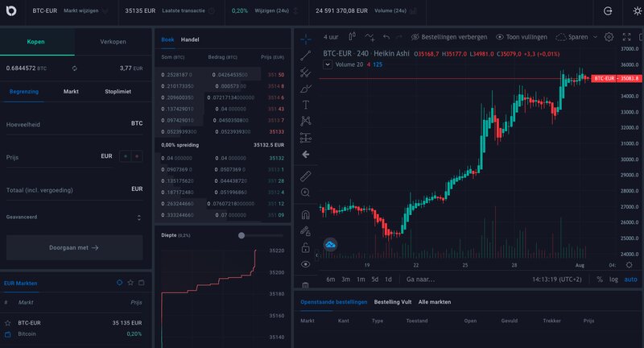
Task: Select the XABCD pattern tool
Action: 306,121
